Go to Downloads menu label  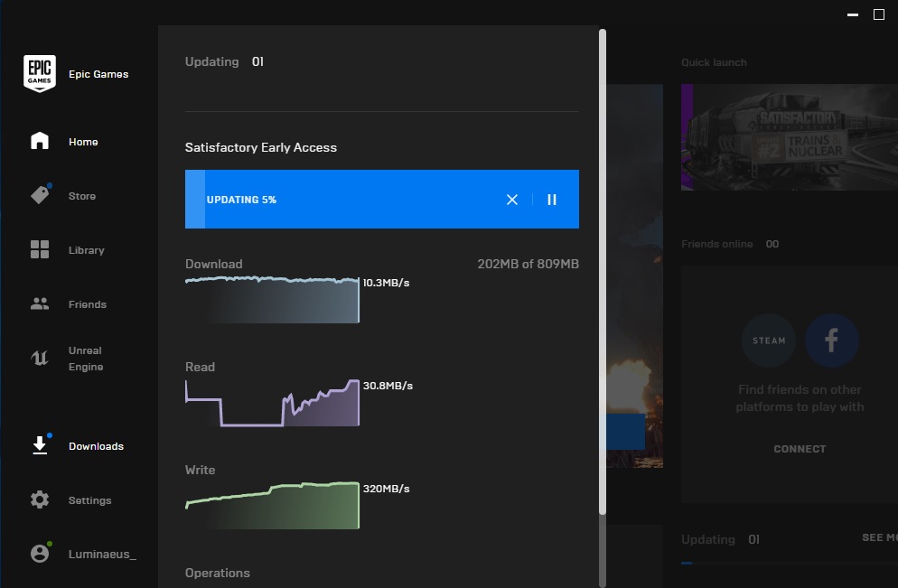click(96, 446)
